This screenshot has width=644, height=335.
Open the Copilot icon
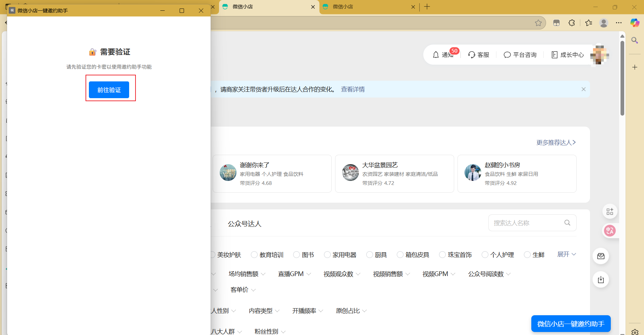635,23
